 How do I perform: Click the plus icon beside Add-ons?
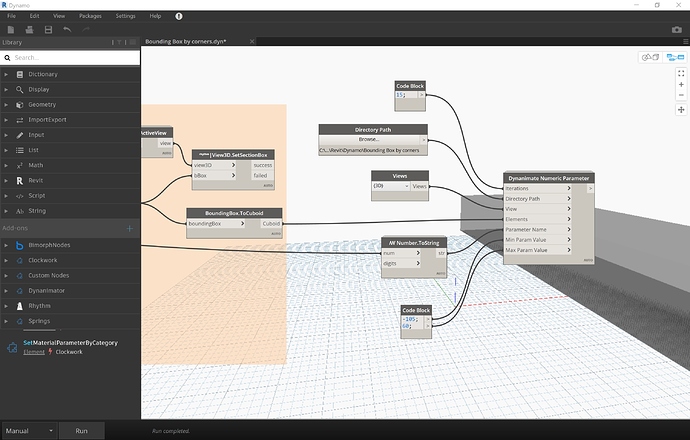[129, 228]
